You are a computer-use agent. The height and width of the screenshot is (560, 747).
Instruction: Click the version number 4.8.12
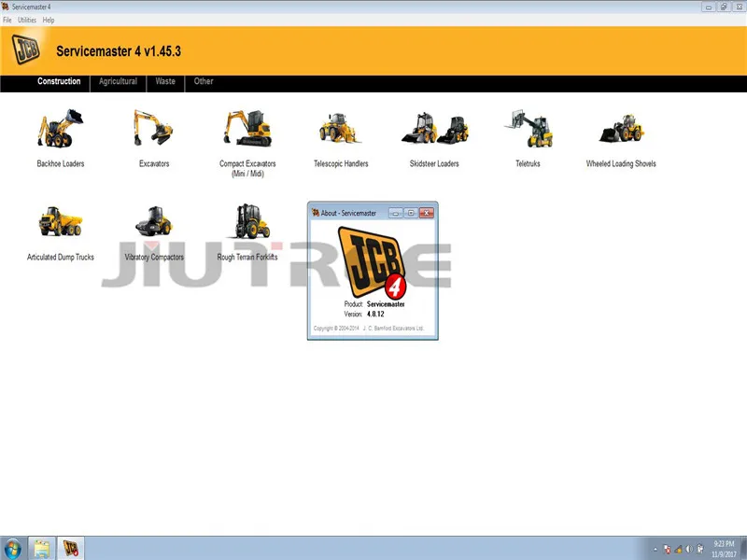[x=375, y=315]
